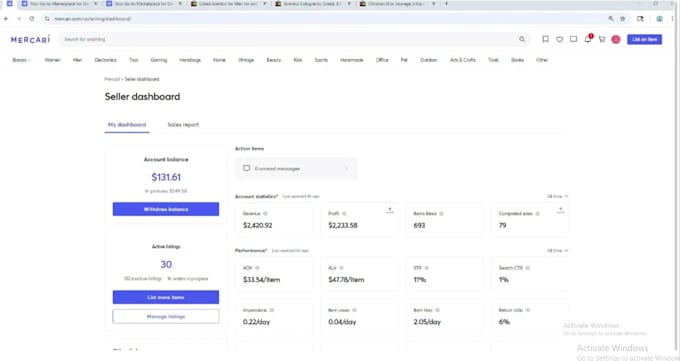Click the info icon beside Search CTR
This screenshot has height=361, width=680.
(528, 268)
